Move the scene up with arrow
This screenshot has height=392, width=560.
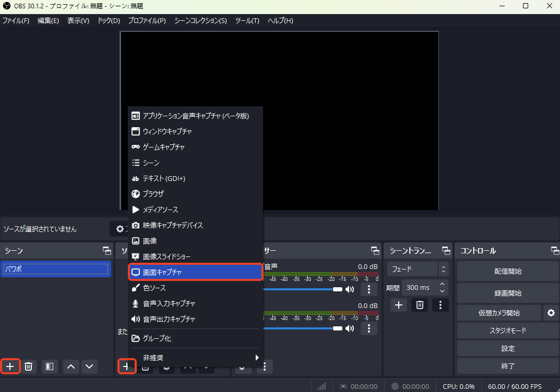pos(72,366)
